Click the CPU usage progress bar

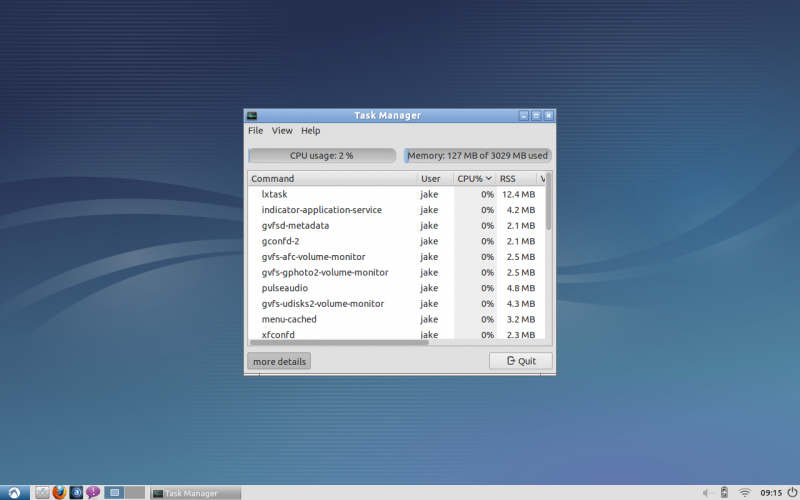click(x=322, y=156)
